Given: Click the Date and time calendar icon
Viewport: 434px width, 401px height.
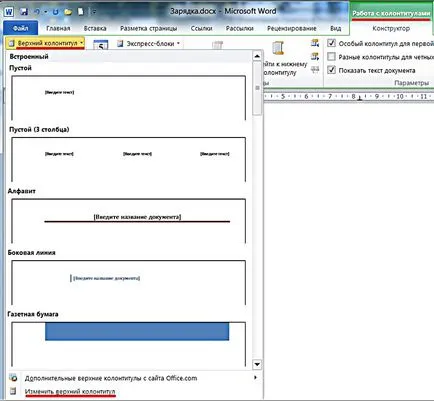Looking at the screenshot, I should (100, 45).
